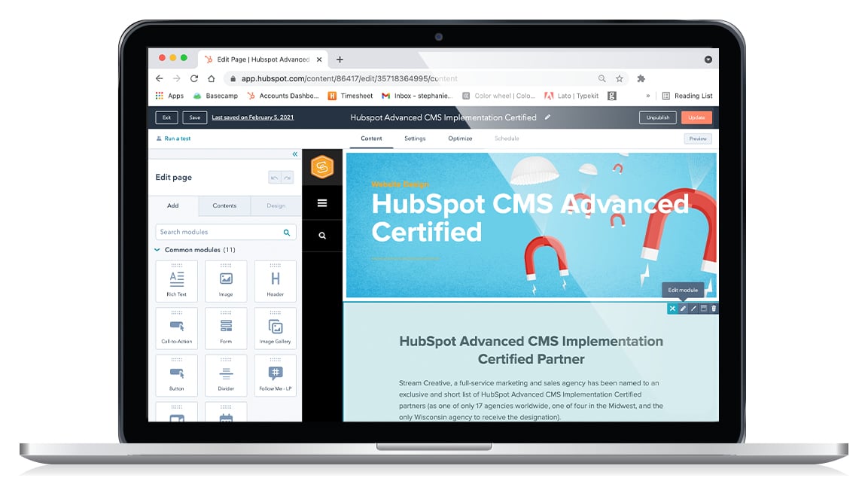
Task: Open the Content editor tab
Action: pyautogui.click(x=371, y=138)
